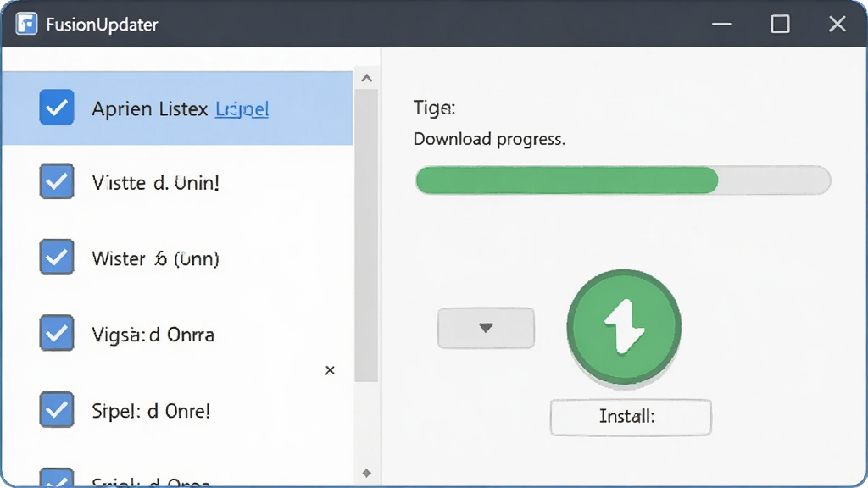The width and height of the screenshot is (868, 488).
Task: Select the "Vistte d. Unin!" list entry
Action: [x=156, y=183]
